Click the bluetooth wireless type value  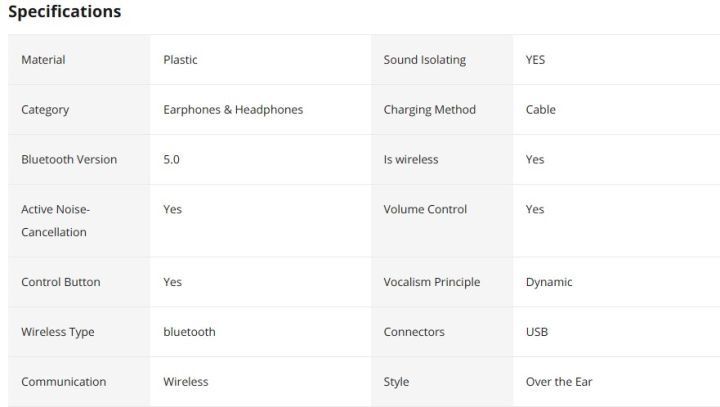[189, 332]
